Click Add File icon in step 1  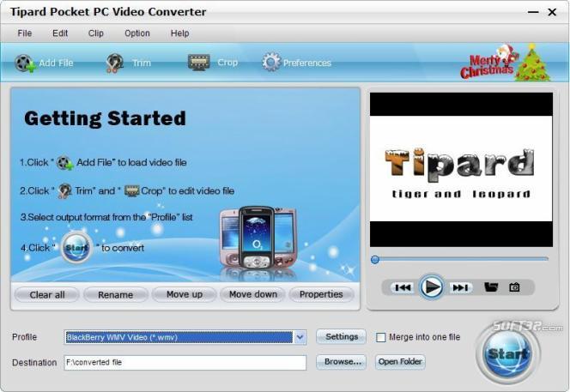tap(65, 163)
